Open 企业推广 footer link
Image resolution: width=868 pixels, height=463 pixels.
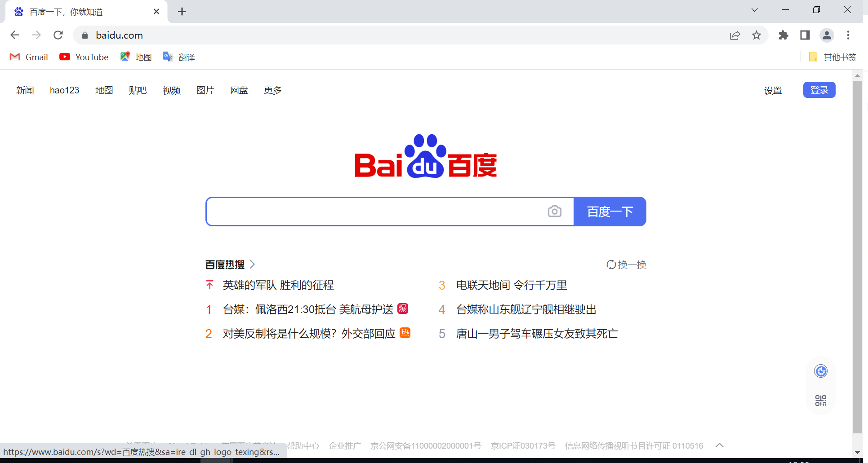pyautogui.click(x=345, y=445)
